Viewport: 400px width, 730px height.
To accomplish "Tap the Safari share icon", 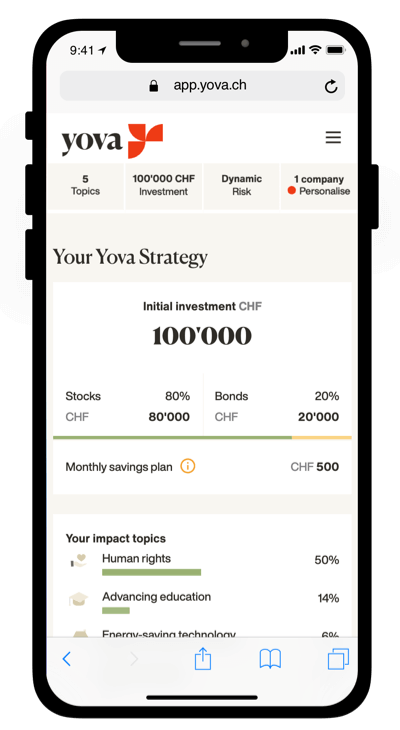I will coord(203,659).
